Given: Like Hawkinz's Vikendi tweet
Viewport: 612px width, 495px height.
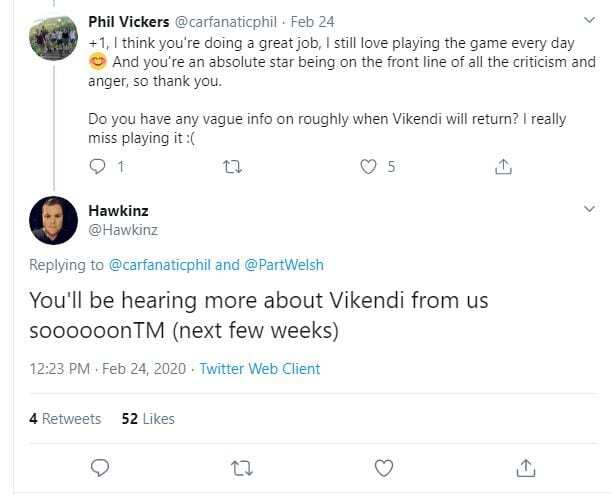Looking at the screenshot, I should (383, 467).
